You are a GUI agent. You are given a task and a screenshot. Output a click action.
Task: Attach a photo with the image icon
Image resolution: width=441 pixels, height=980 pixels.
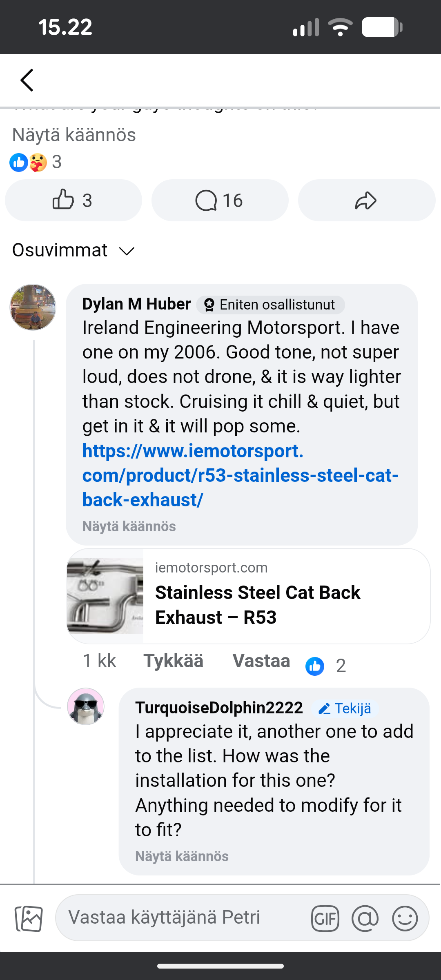click(29, 919)
